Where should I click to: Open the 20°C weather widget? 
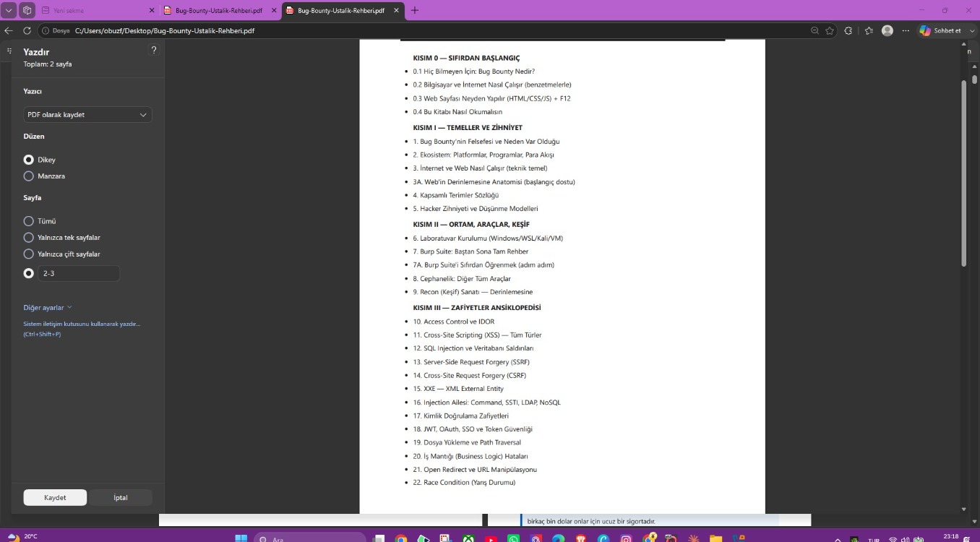[x=22, y=537]
